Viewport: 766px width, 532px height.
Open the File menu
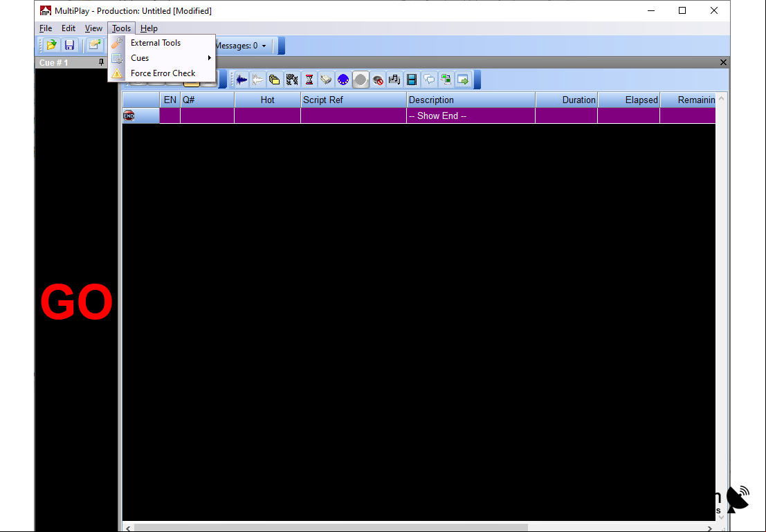tap(46, 28)
